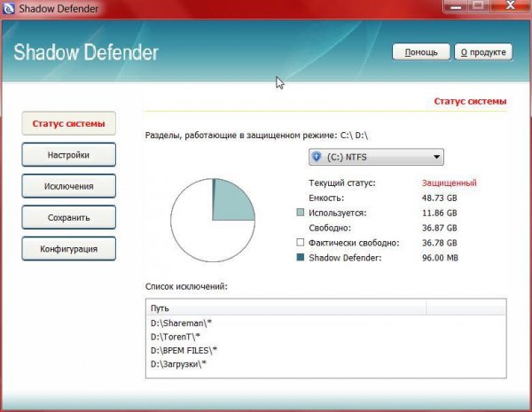The width and height of the screenshot is (532, 412).
Task: Open the Статус системы section
Action: 68,123
